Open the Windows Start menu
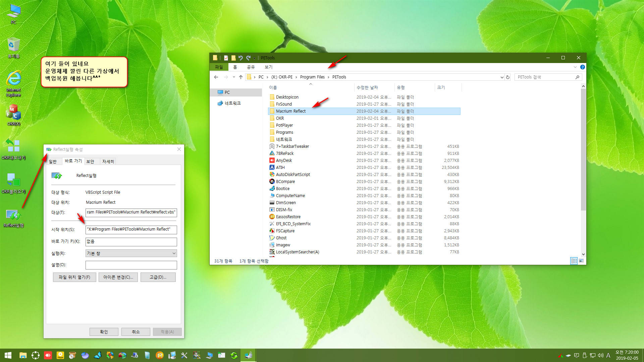The image size is (644, 362). 8,355
